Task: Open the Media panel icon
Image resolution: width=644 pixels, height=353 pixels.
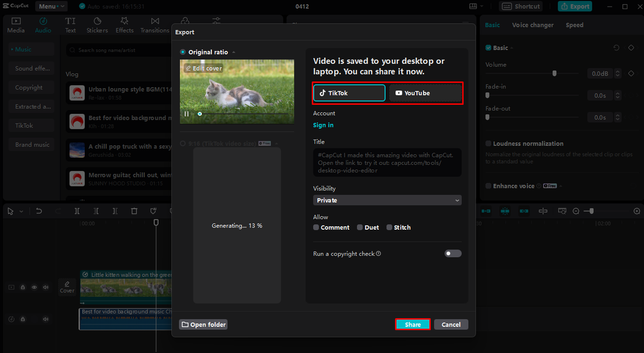Action: (16, 25)
